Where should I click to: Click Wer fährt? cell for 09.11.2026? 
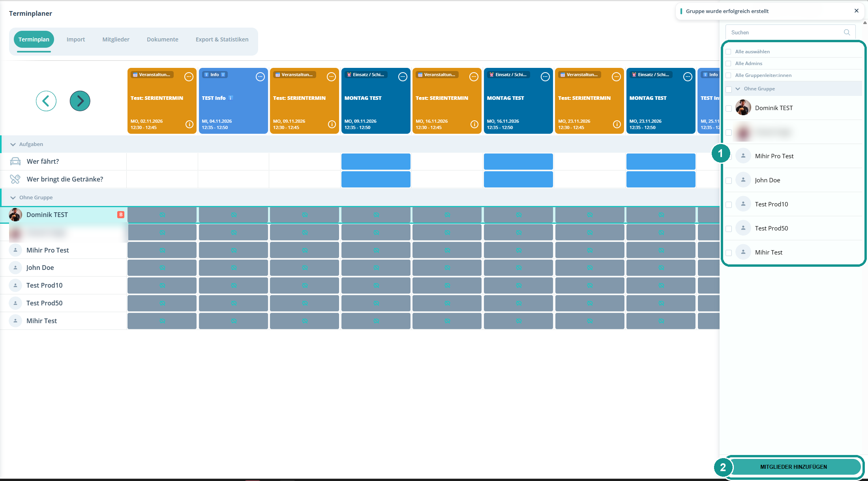[376, 161]
